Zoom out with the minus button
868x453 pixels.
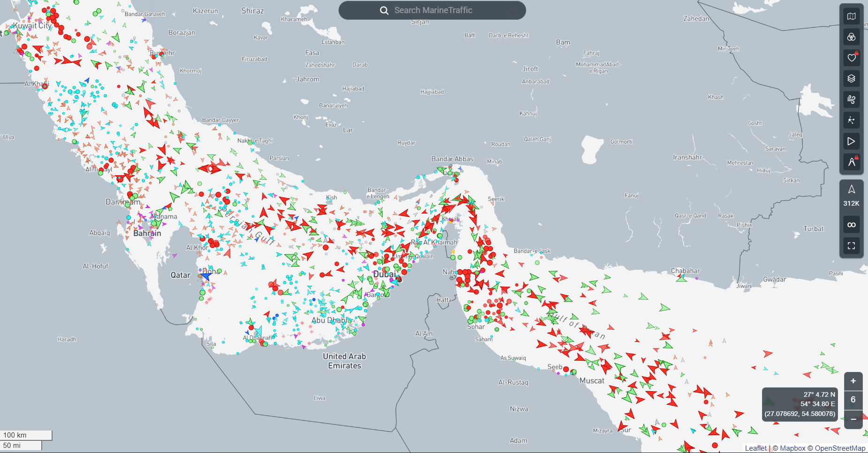pyautogui.click(x=853, y=419)
